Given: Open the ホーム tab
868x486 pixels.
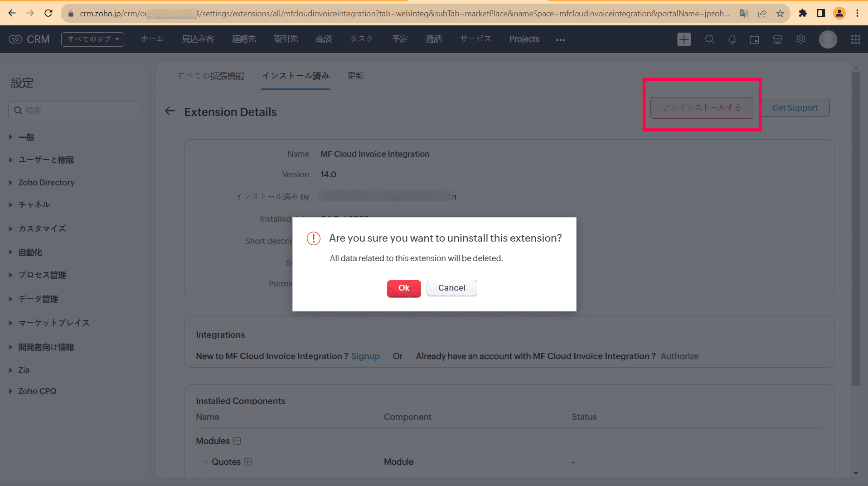Looking at the screenshot, I should point(152,39).
